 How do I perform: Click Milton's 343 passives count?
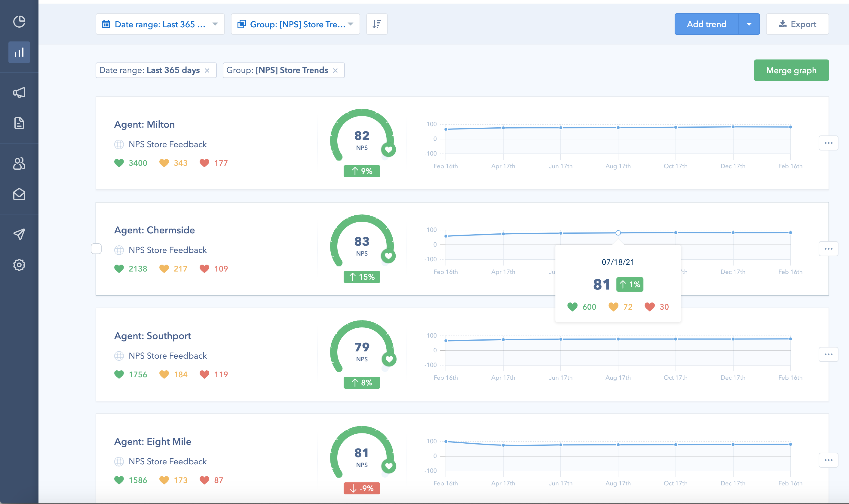pyautogui.click(x=180, y=163)
